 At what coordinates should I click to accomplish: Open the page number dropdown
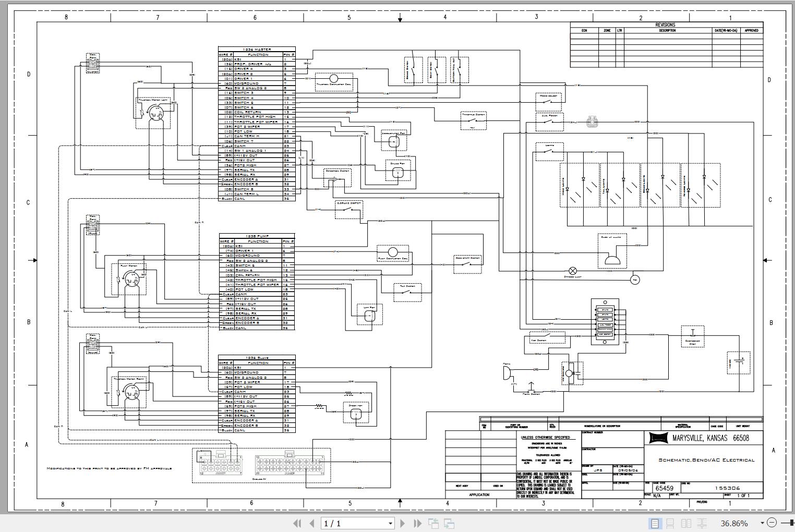coord(389,523)
